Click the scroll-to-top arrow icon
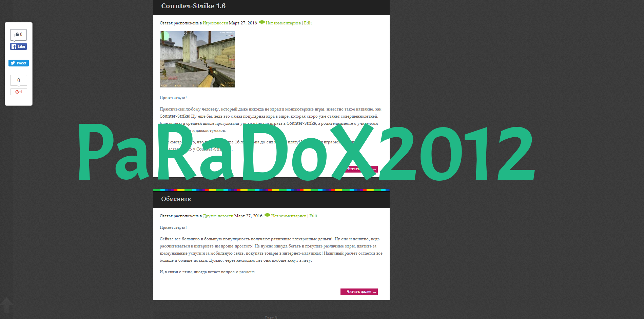The image size is (644, 319). point(6,305)
